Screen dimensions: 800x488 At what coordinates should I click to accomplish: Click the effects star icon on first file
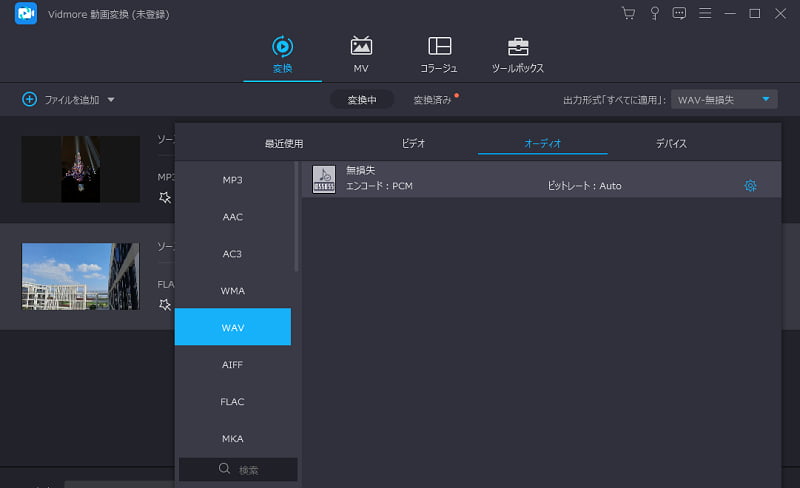164,198
